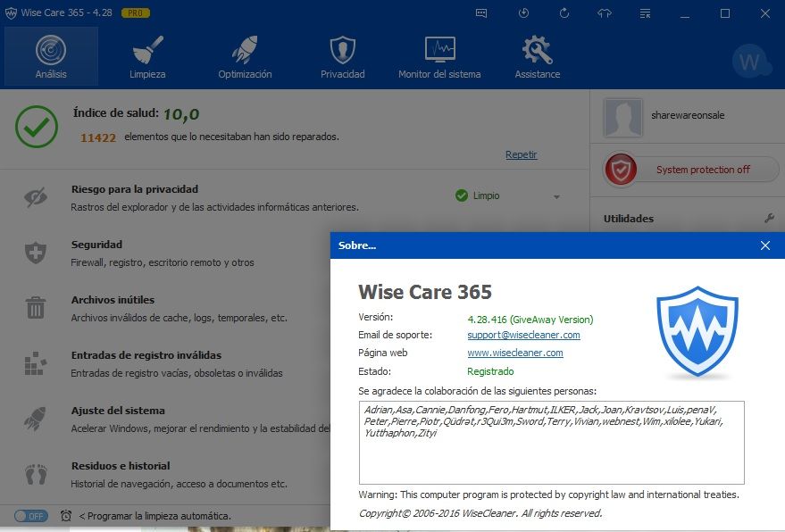Image resolution: width=785 pixels, height=532 pixels.
Task: Click the Residuos e historial heading
Action: tap(121, 466)
